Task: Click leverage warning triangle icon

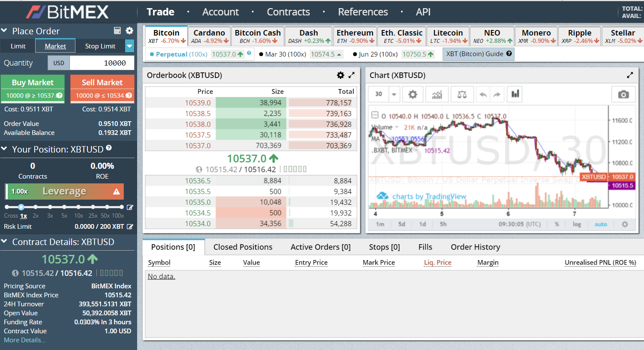Action: (x=116, y=191)
